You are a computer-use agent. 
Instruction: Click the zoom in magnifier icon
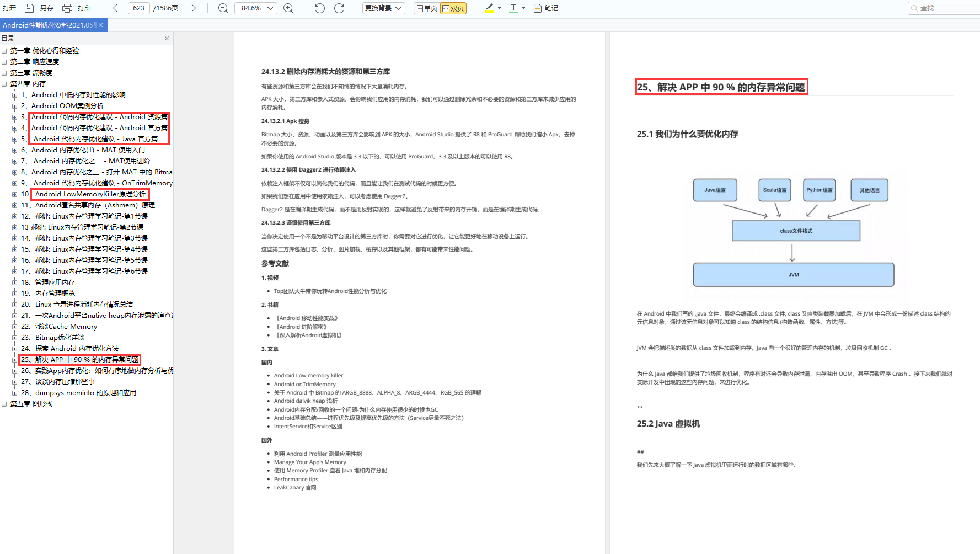[x=288, y=8]
